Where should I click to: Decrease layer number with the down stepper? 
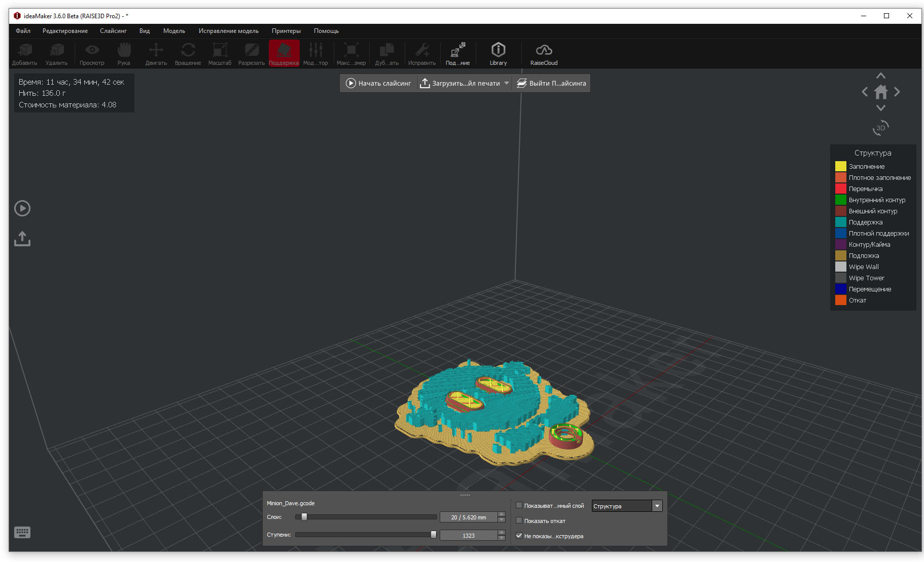[x=502, y=520]
